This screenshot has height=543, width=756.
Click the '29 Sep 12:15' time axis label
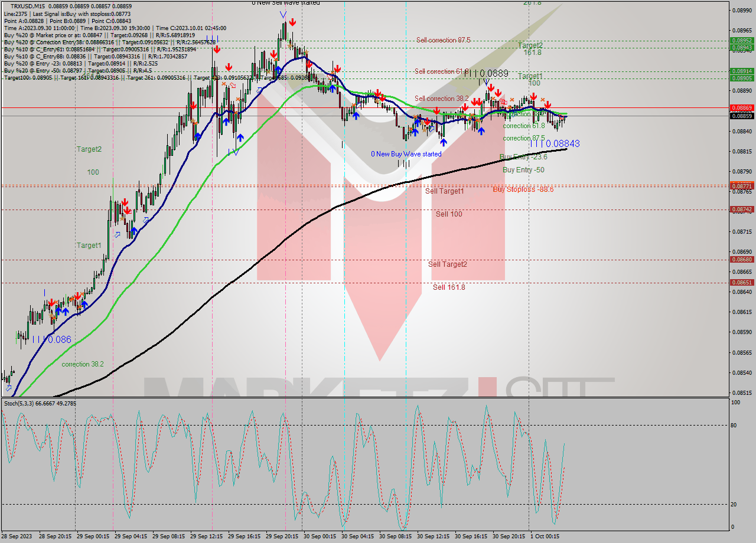point(206,537)
